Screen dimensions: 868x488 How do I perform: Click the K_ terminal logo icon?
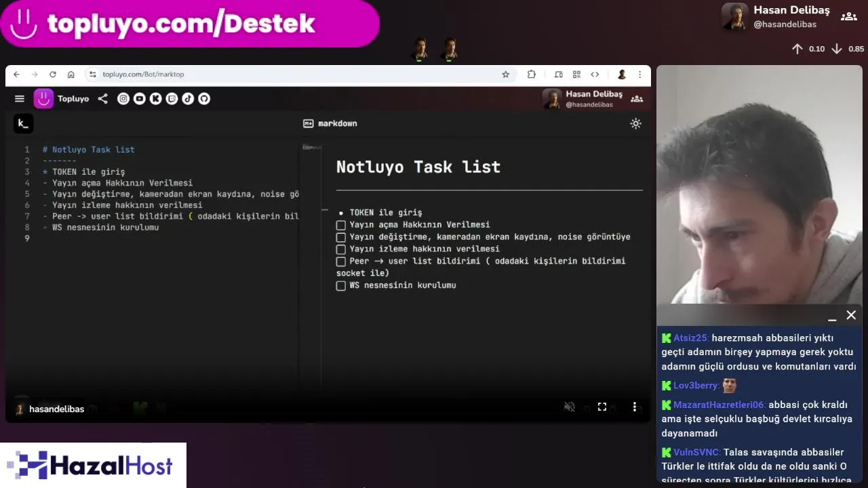coord(23,123)
